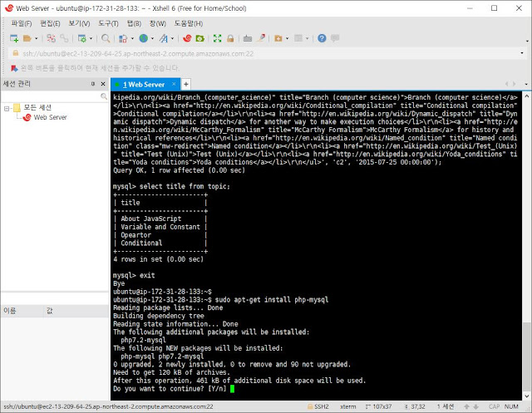This screenshot has width=532, height=413.
Task: Launch Xshell red swirl toolbar icon
Action: pos(187,38)
